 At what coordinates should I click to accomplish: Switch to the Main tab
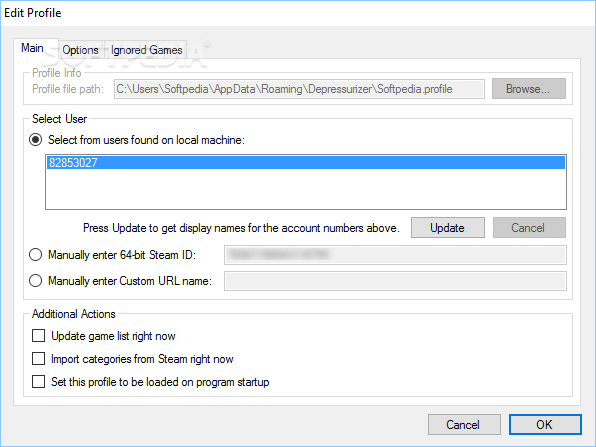pos(35,48)
